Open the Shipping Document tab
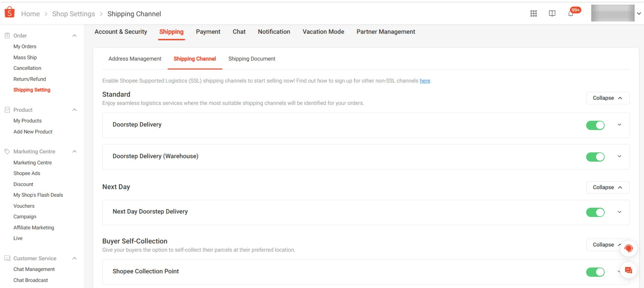 pyautogui.click(x=251, y=59)
